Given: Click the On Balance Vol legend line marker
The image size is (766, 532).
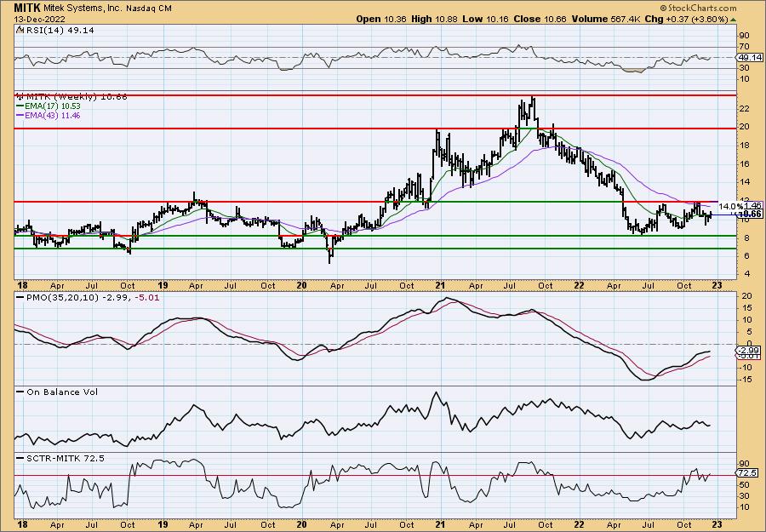Looking at the screenshot, I should (x=20, y=392).
